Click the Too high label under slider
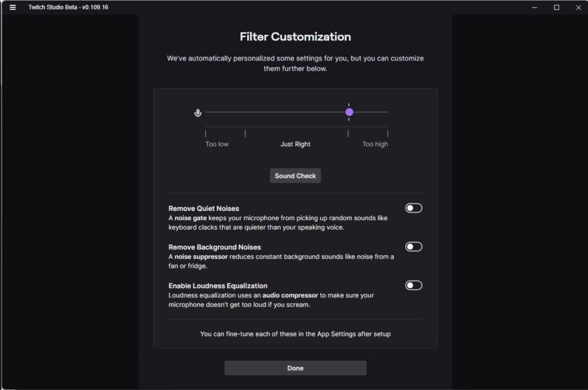Image resolution: width=588 pixels, height=390 pixels. (375, 144)
